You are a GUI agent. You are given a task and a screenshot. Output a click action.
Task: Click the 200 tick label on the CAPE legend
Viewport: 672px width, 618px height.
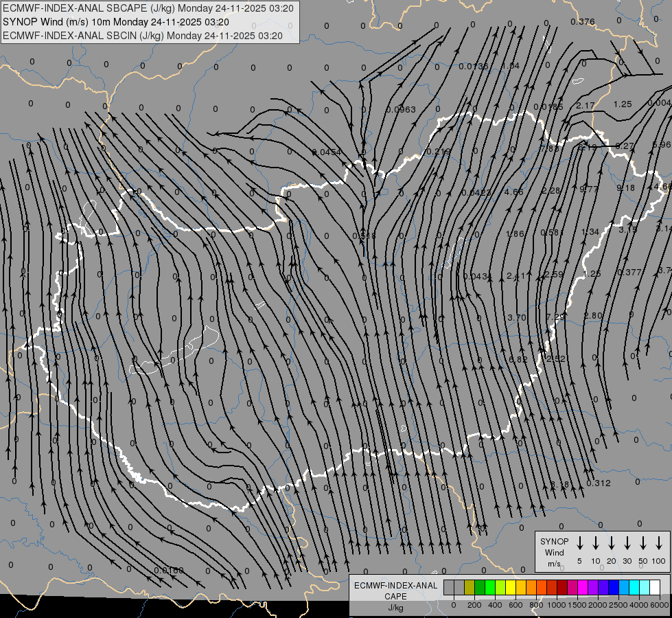[x=474, y=605]
